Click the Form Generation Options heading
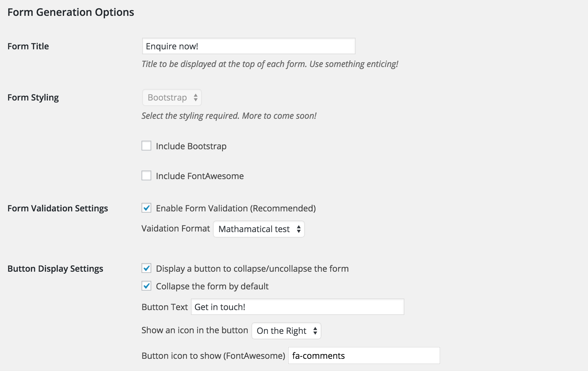This screenshot has width=588, height=371. click(71, 12)
